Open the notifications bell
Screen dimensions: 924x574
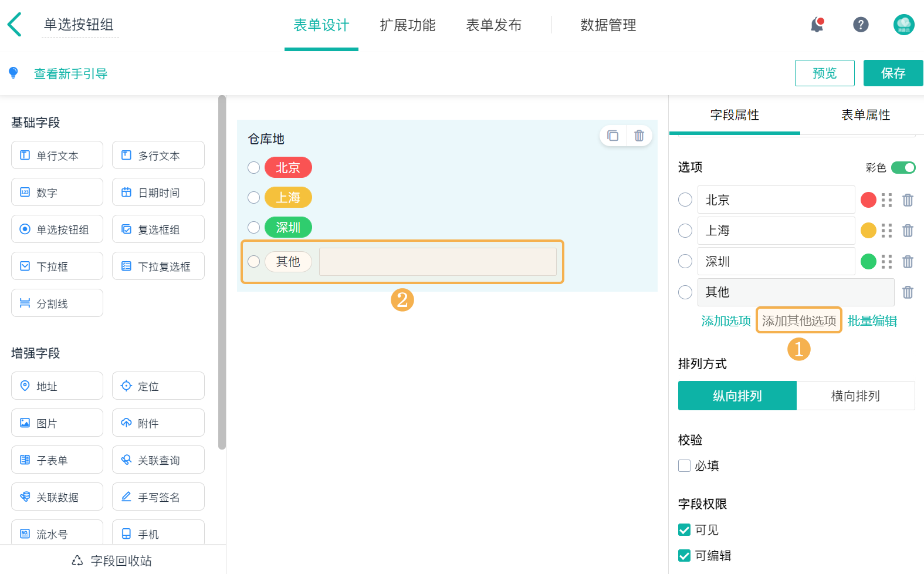(x=817, y=25)
